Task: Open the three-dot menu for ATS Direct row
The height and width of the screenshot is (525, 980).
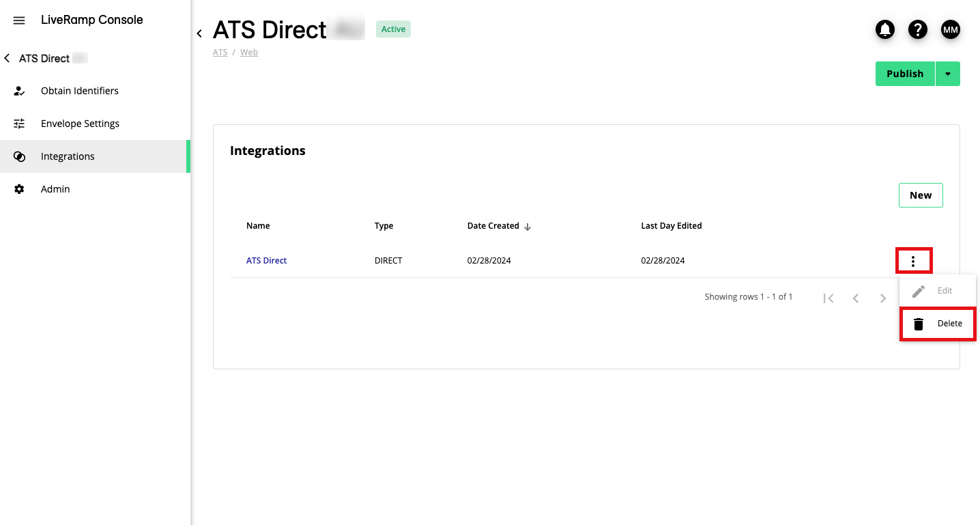Action: click(x=913, y=261)
